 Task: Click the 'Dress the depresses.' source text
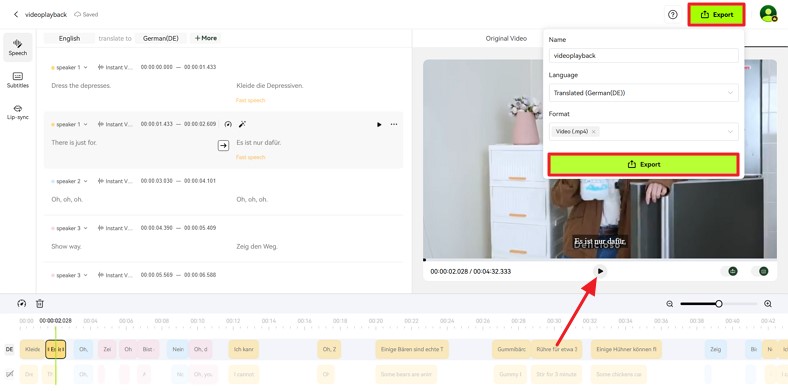(x=81, y=86)
